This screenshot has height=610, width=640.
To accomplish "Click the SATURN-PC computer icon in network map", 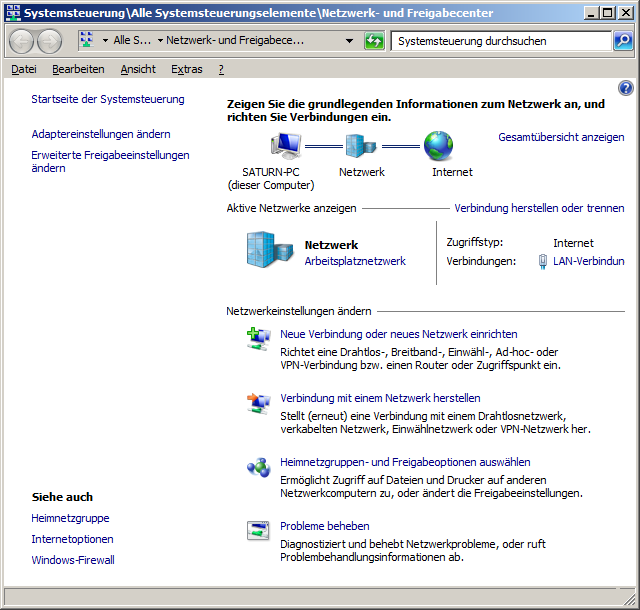I will tap(286, 146).
